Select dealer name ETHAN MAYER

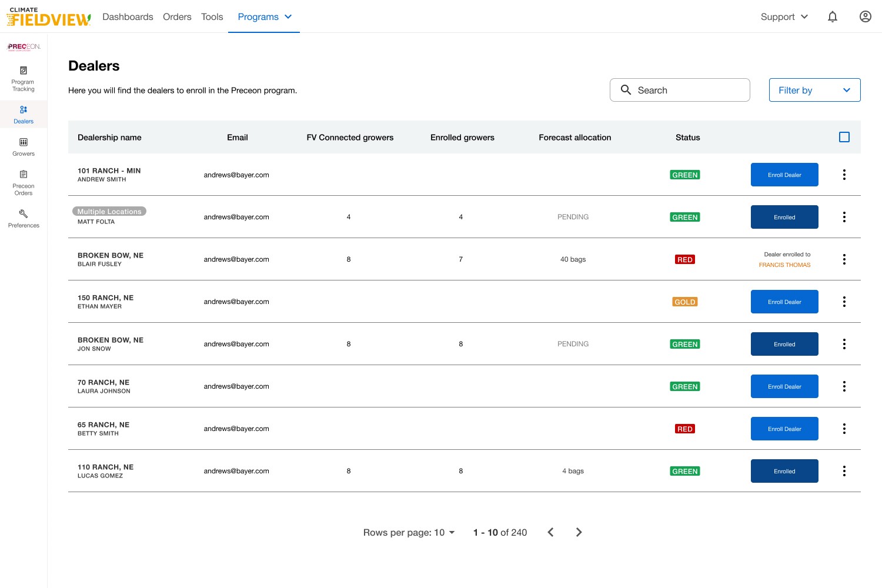(99, 306)
